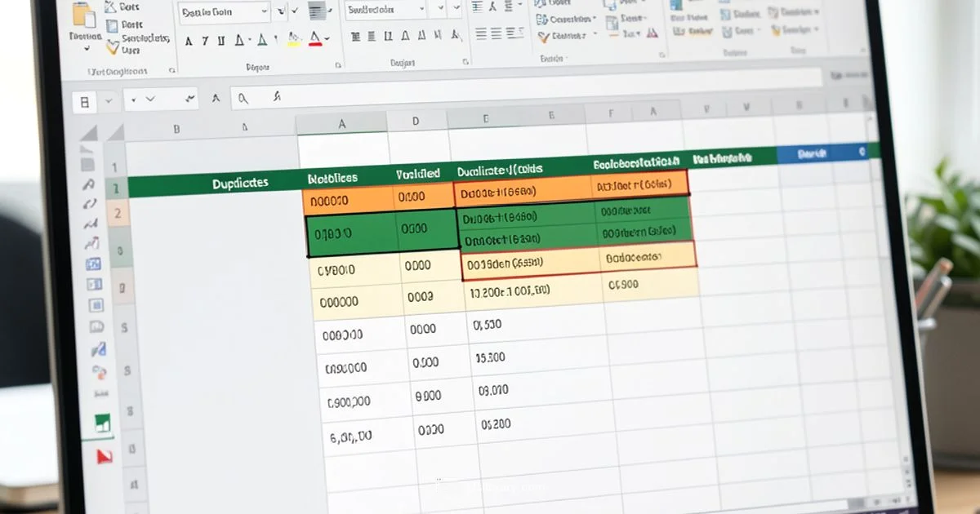Open the Fill Color highlighter icon

click(x=294, y=38)
